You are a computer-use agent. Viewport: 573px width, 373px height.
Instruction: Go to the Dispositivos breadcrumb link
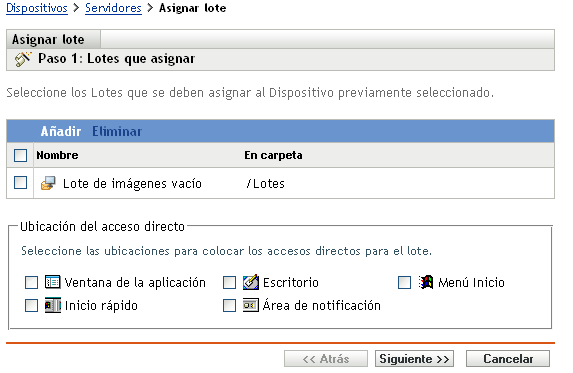(37, 8)
